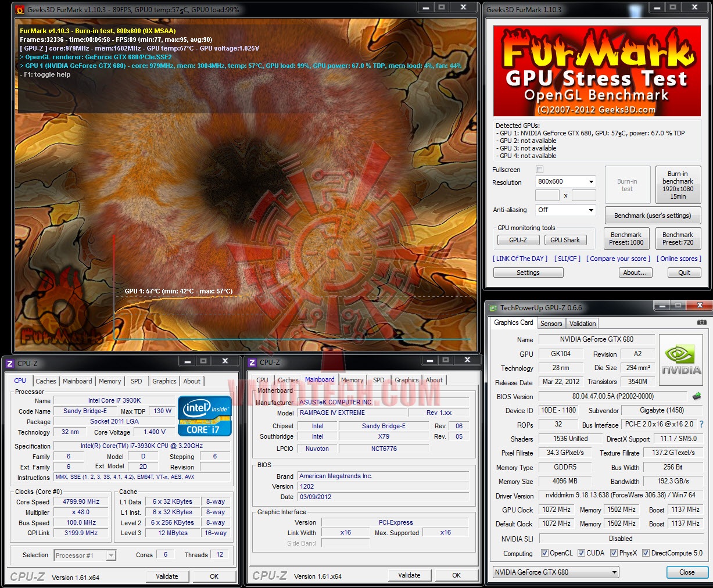Click the Intel Core i7 logo in CPU-Z
The width and height of the screenshot is (713, 588).
click(205, 416)
